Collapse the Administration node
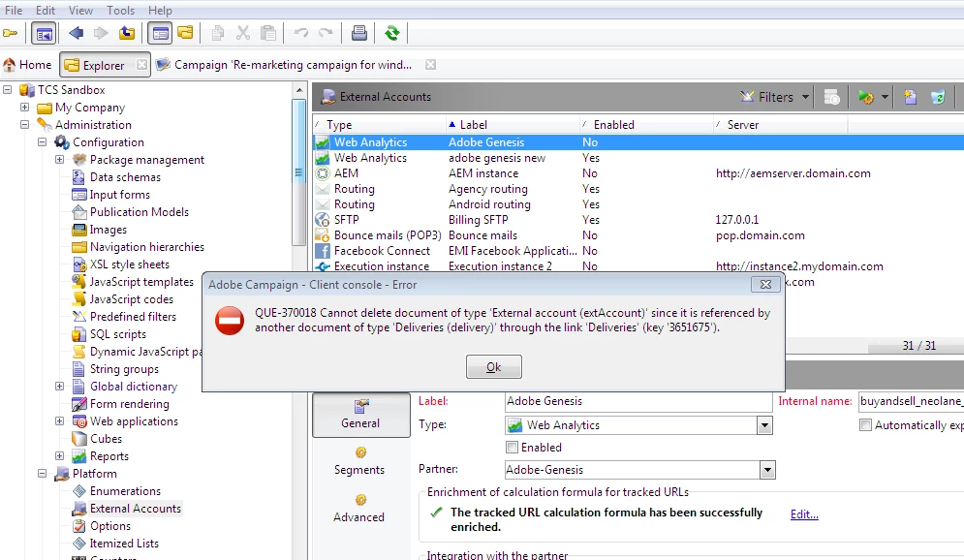Screen dimensions: 964x560 [24, 124]
